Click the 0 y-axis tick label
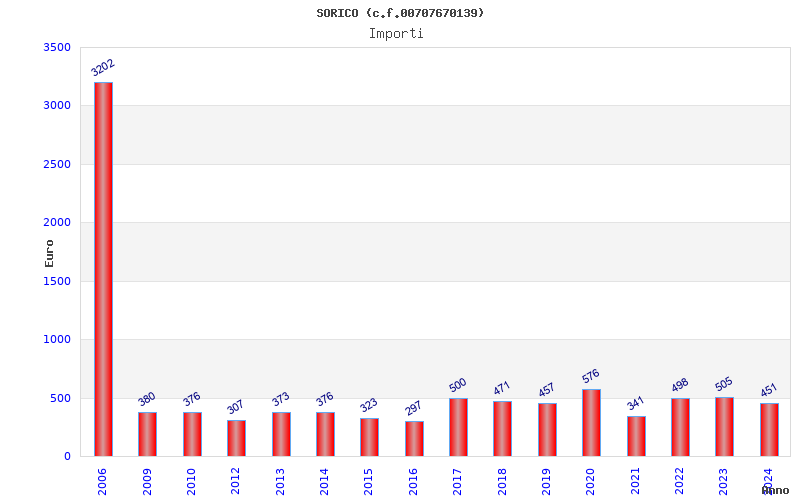 67,457
